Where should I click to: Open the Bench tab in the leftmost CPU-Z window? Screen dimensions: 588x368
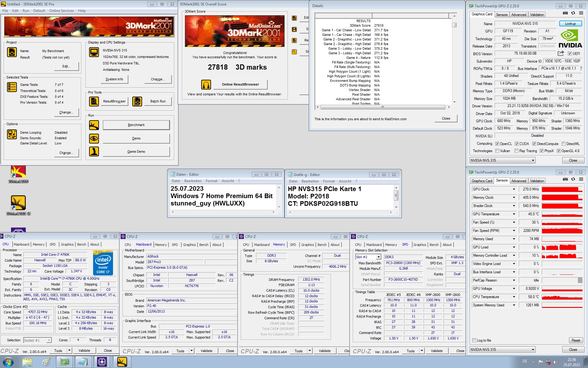[x=82, y=245]
